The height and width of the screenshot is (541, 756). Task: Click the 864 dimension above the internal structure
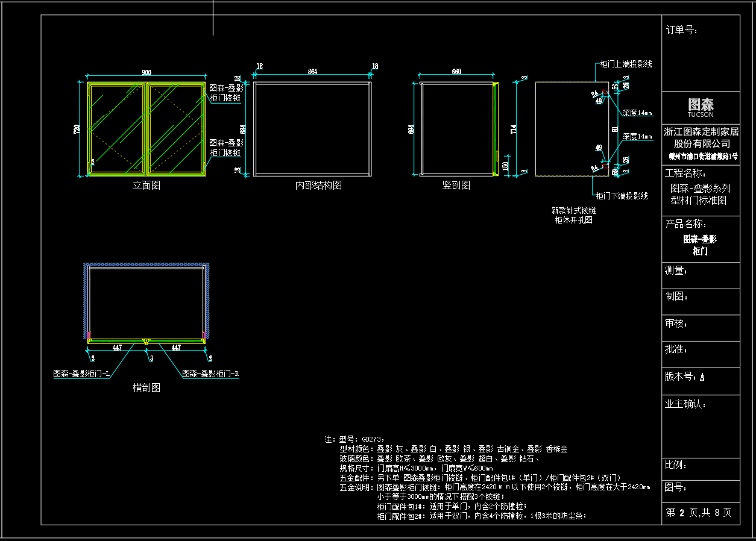[x=312, y=72]
